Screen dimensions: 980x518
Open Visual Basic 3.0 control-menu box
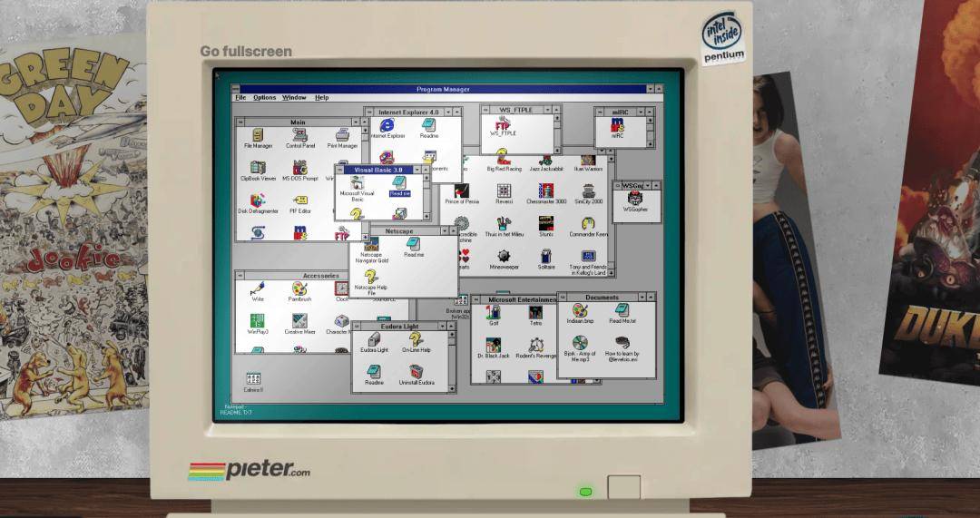(340, 170)
